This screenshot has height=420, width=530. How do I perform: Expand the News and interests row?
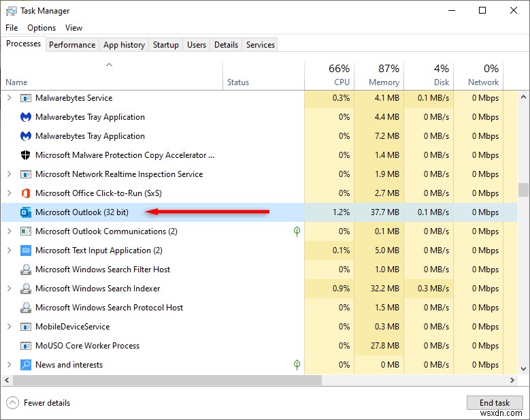pyautogui.click(x=10, y=365)
